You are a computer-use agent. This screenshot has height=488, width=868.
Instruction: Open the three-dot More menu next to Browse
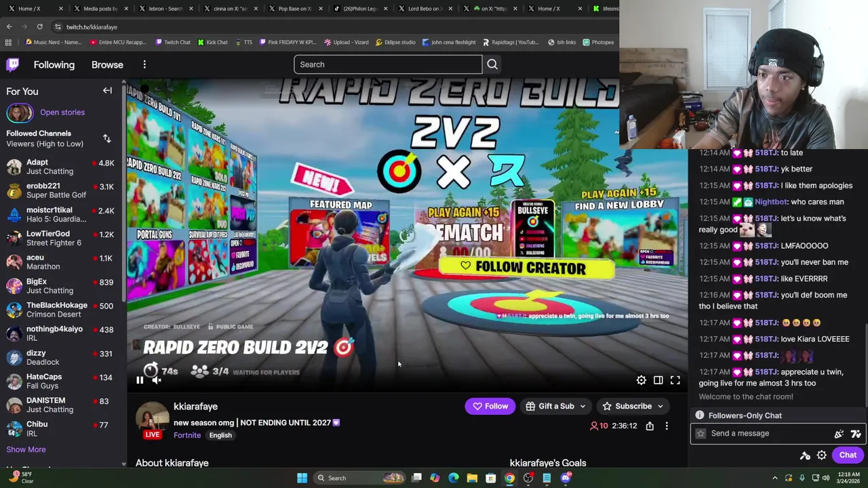pyautogui.click(x=144, y=64)
